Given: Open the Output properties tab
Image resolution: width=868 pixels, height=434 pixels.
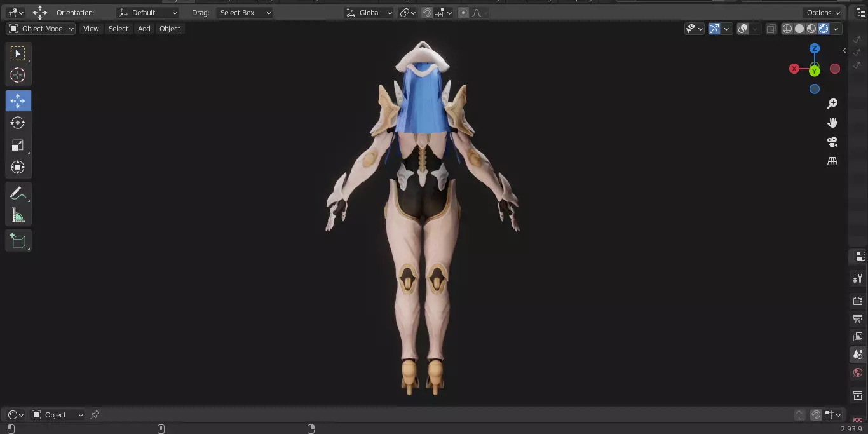Looking at the screenshot, I should (858, 318).
